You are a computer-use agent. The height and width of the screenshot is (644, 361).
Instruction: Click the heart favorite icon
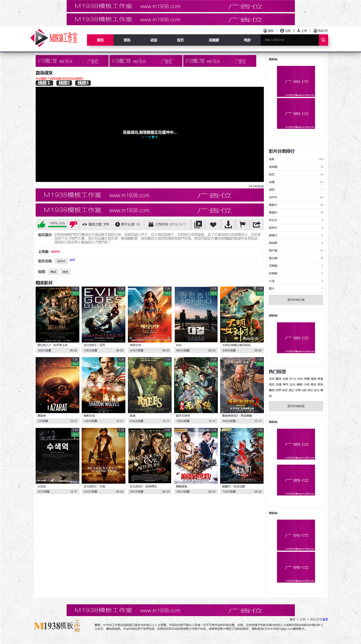tap(213, 225)
